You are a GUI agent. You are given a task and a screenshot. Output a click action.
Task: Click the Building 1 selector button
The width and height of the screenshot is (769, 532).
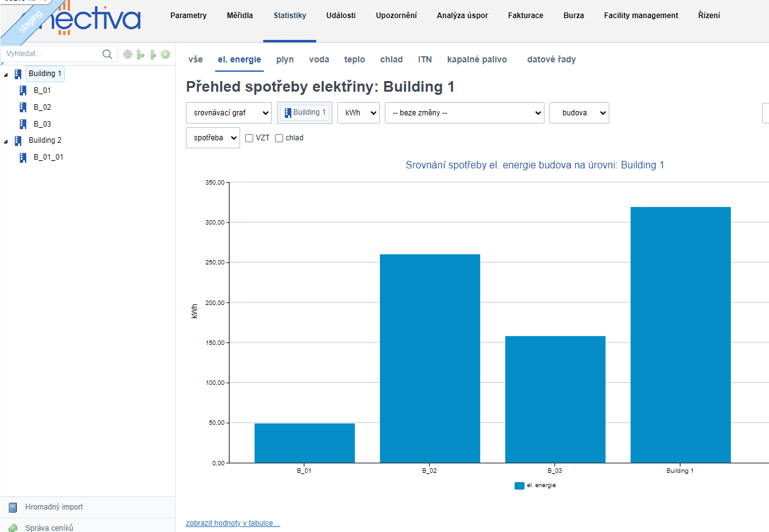(304, 113)
